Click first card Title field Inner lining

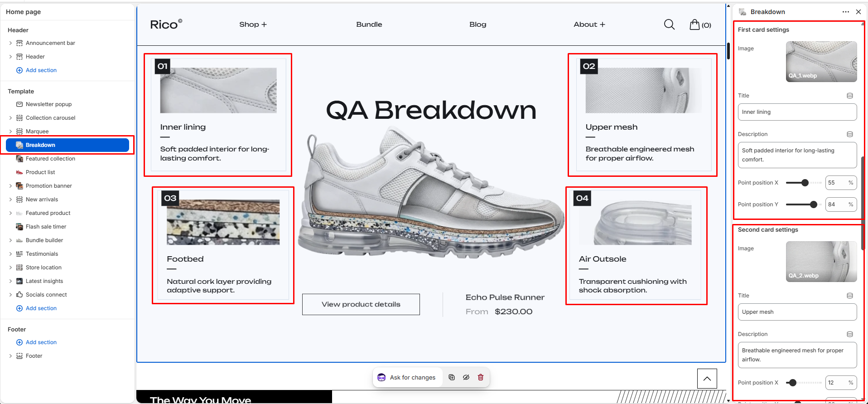pyautogui.click(x=797, y=112)
